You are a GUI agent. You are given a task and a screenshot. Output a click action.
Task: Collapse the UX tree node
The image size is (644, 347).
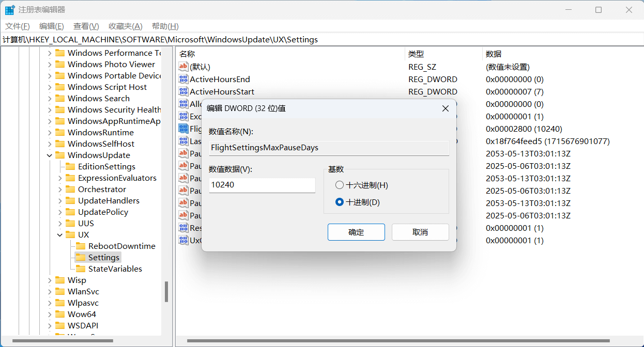pyautogui.click(x=60, y=234)
